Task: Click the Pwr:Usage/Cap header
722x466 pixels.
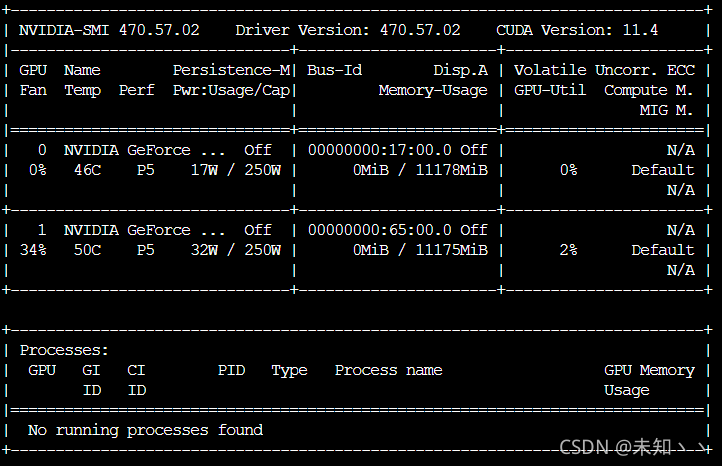Action: click(x=232, y=90)
